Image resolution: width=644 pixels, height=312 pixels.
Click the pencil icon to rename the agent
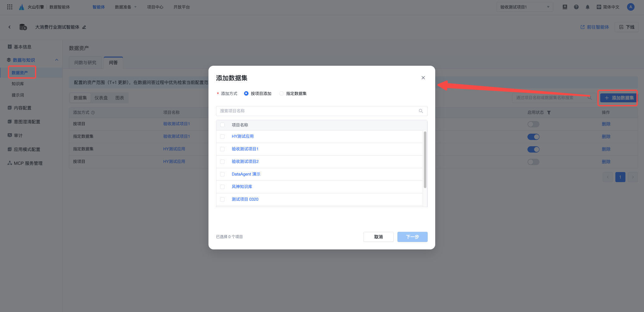click(84, 27)
